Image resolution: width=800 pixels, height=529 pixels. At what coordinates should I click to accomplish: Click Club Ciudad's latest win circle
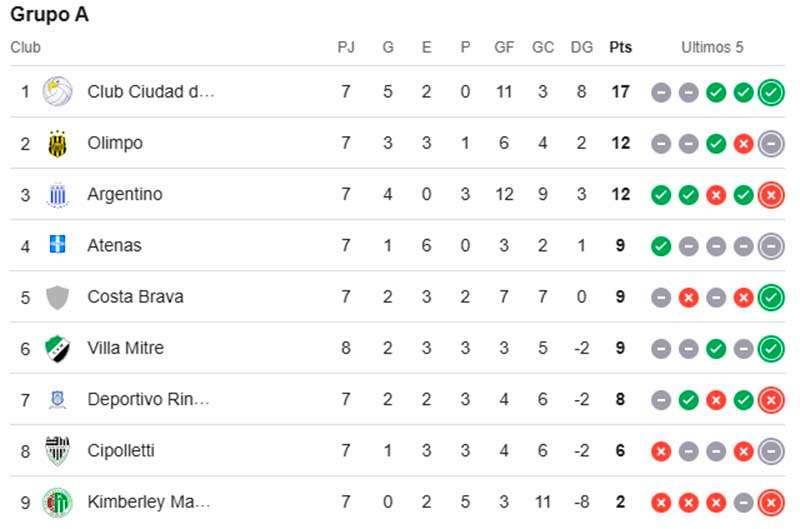click(x=771, y=92)
